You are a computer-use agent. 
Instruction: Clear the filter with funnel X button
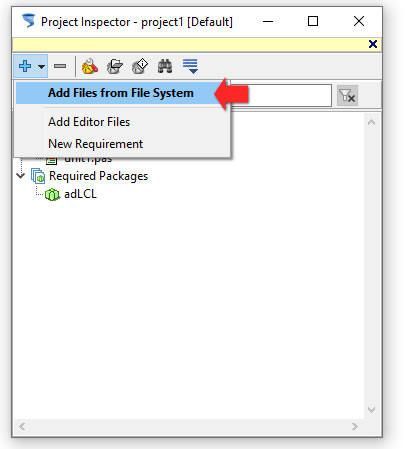(347, 96)
